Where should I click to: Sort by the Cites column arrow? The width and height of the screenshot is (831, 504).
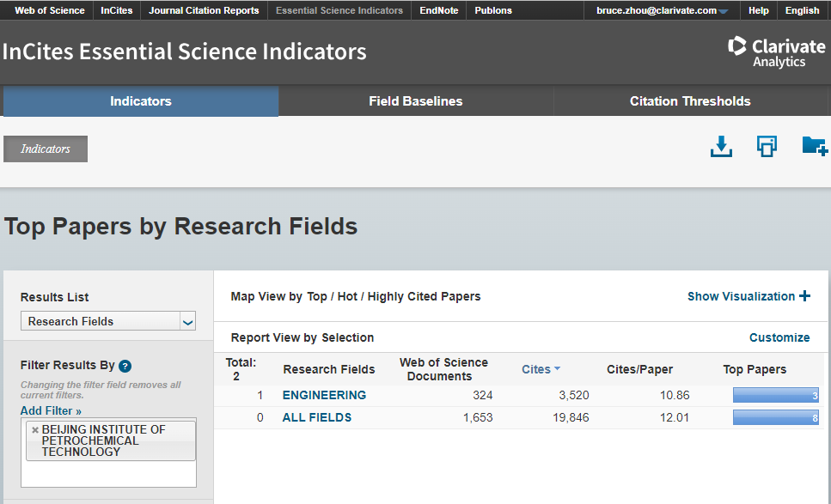point(557,369)
